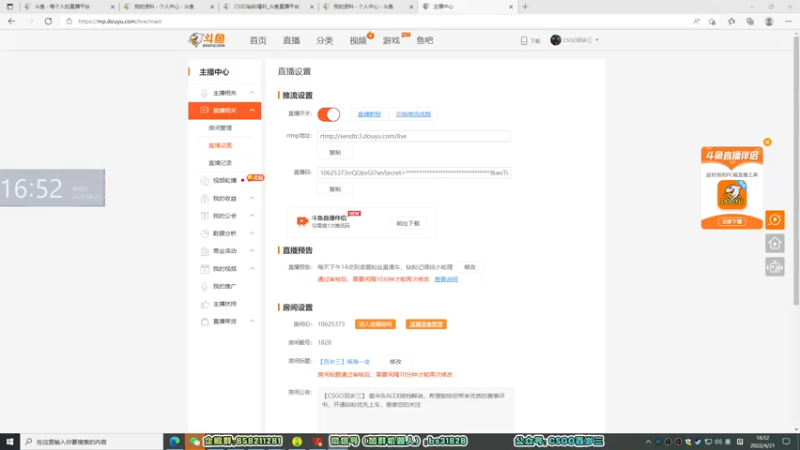Open the 查看说明 link
The width and height of the screenshot is (800, 450).
pyautogui.click(x=446, y=280)
